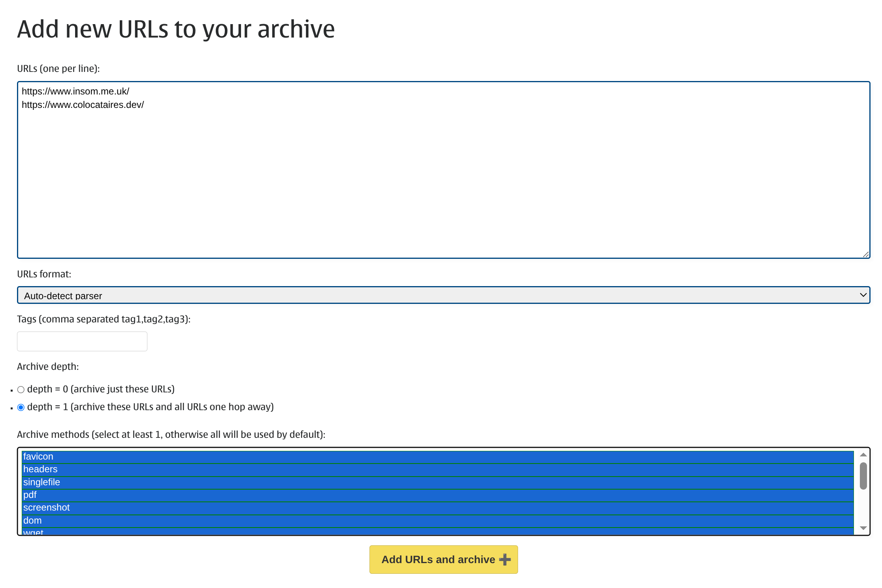The height and width of the screenshot is (588, 882).
Task: Pick pdf archive method
Action: 30,495
